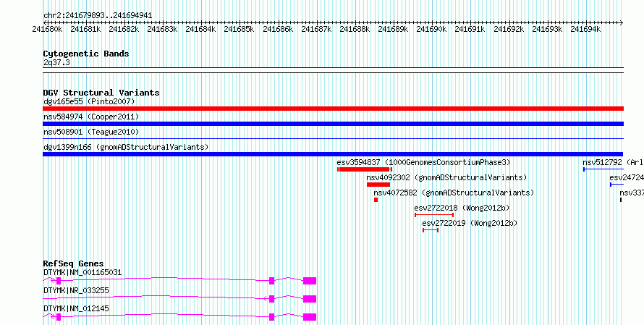Screen dimensions: 644x325
Task: Click the 241689k ruler label
Action: [x=393, y=29]
